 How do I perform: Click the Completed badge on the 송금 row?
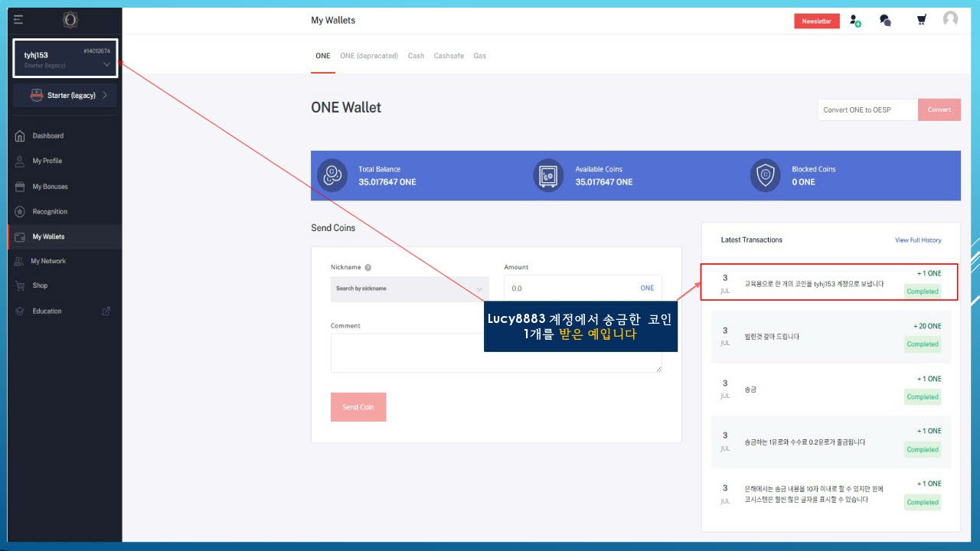point(923,397)
